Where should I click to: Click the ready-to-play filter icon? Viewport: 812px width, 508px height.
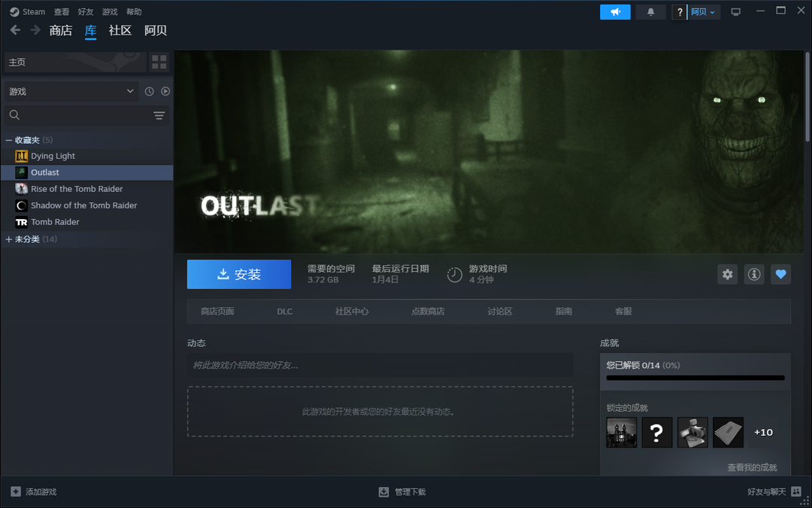166,91
